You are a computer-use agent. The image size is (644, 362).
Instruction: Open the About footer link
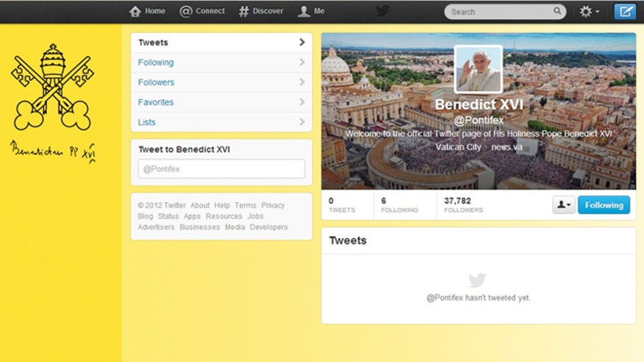200,205
